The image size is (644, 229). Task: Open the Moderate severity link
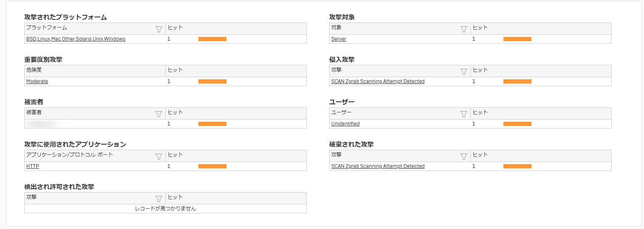[x=37, y=81]
